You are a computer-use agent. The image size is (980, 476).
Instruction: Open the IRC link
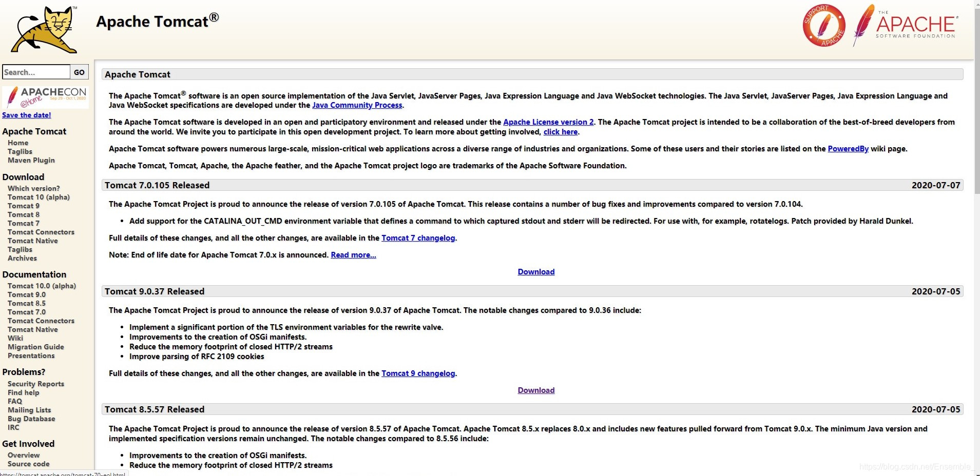(x=13, y=427)
